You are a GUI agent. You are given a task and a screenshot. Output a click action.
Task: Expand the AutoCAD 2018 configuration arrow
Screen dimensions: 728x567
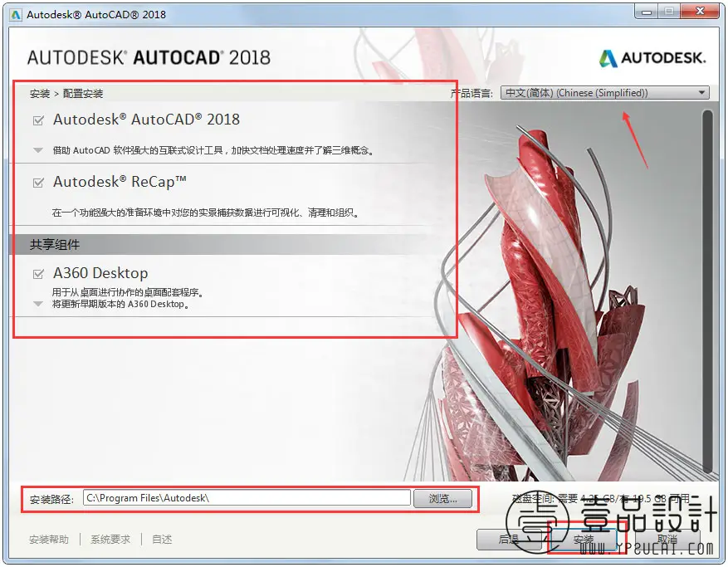click(38, 150)
